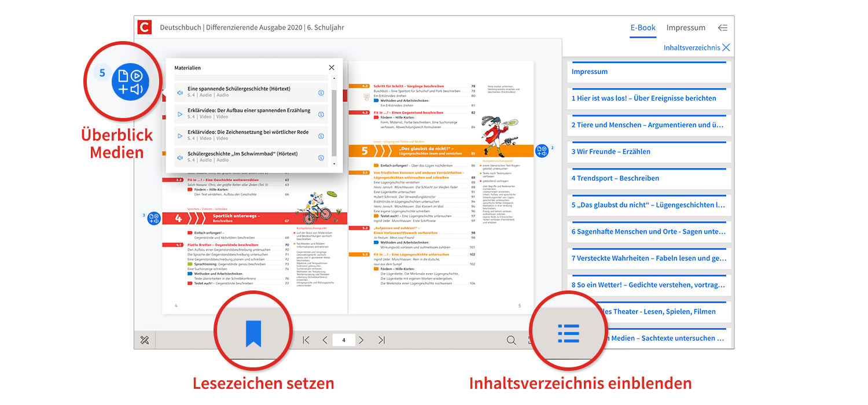
Task: Open the drawing tools icon in bottom-left corner
Action: pyautogui.click(x=145, y=340)
